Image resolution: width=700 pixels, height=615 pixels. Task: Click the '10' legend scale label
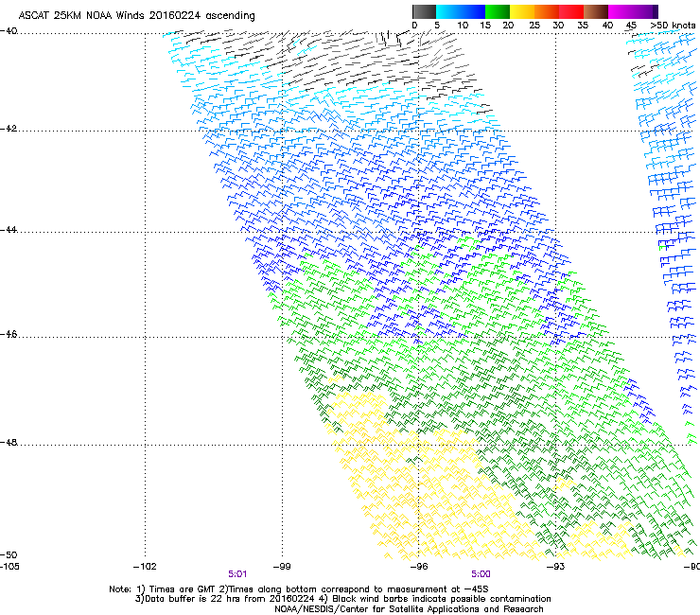pos(463,26)
